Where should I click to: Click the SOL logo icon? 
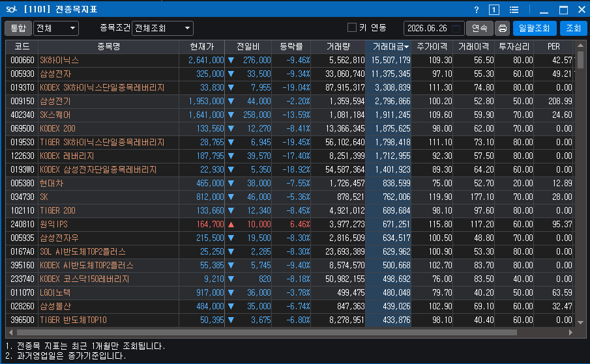pyautogui.click(x=11, y=9)
